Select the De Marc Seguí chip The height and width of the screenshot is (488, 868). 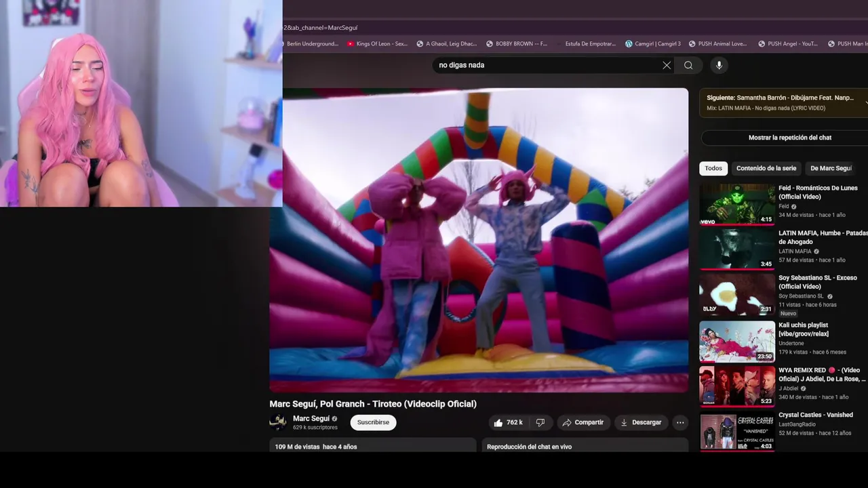[x=831, y=168]
